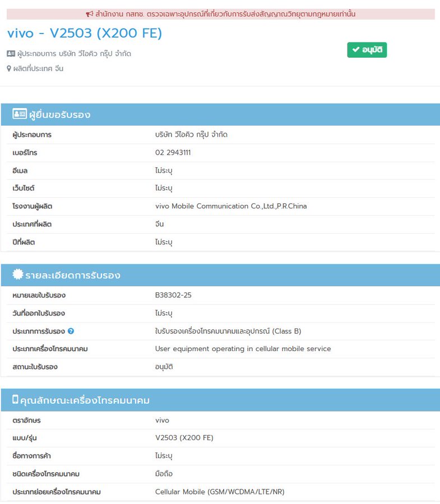Viewport: 440px width, 504px height.
Task: Click the checkmark icon in the green อนุมัติ badge
Action: pyautogui.click(x=355, y=50)
